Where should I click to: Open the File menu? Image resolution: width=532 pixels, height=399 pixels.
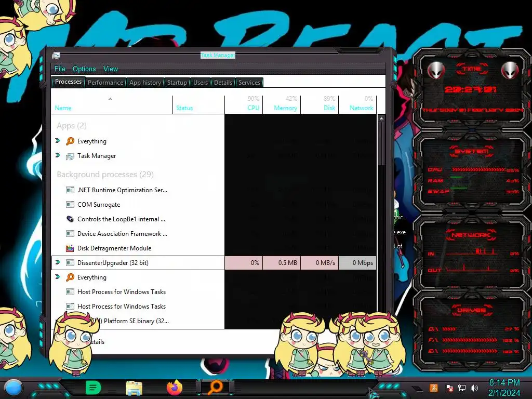[60, 69]
